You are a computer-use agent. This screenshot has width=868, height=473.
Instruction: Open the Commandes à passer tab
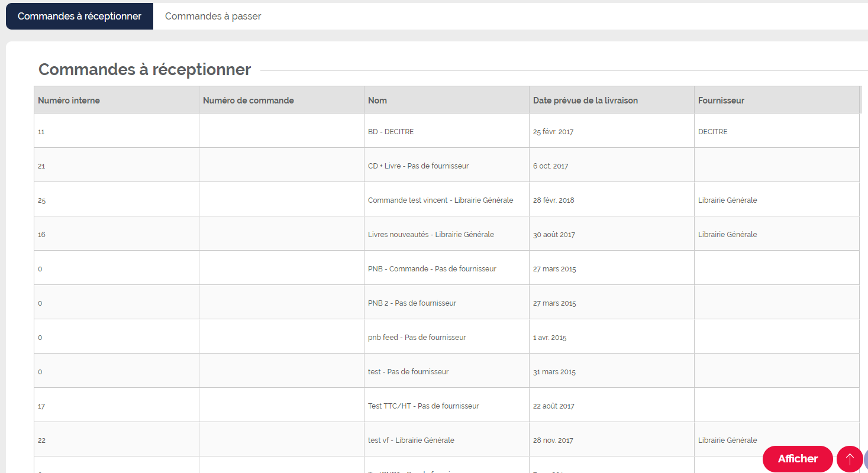pos(213,17)
